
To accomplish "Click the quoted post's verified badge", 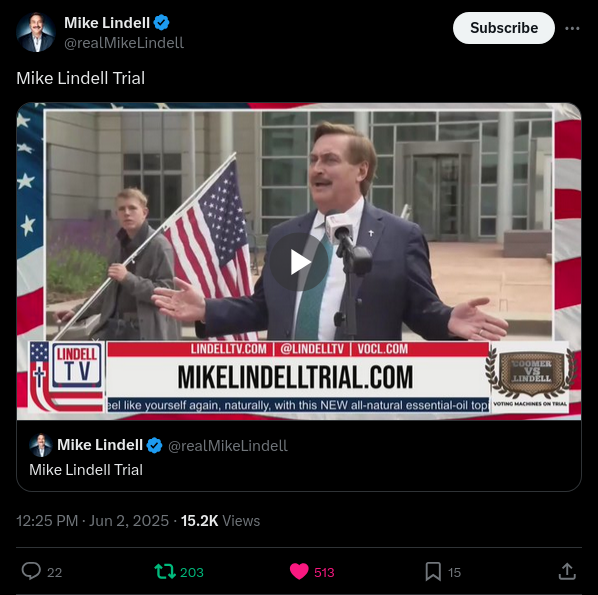I will (x=154, y=445).
